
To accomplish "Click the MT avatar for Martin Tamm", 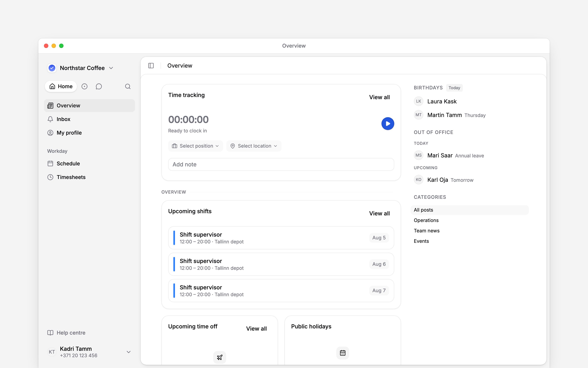I will (x=418, y=115).
